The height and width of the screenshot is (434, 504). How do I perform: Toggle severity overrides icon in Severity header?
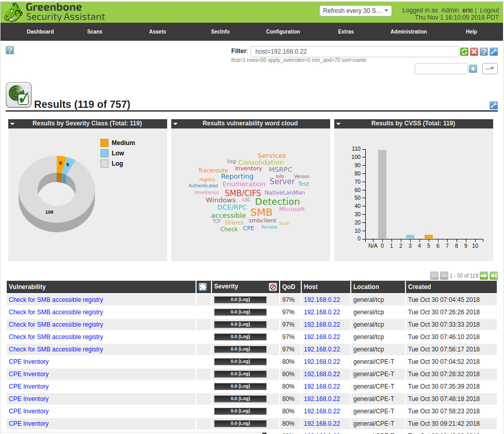(x=273, y=287)
